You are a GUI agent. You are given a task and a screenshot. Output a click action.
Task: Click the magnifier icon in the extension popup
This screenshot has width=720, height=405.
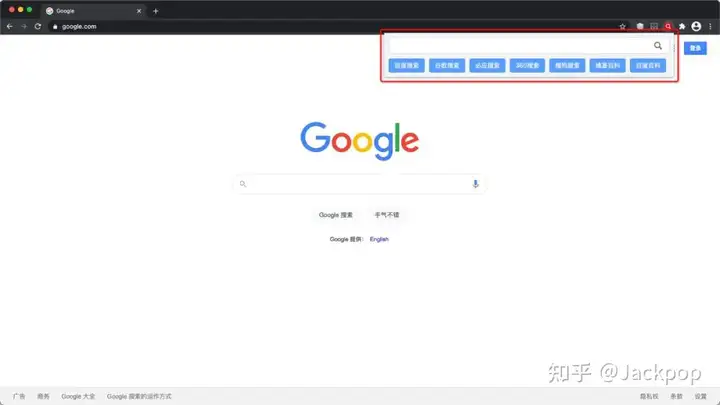coord(658,45)
